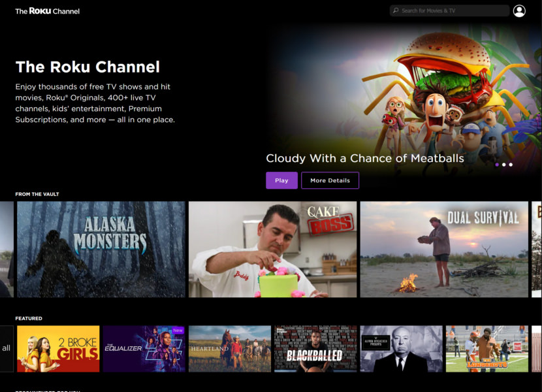
Task: Open the Heartland show
Action: [x=230, y=348]
